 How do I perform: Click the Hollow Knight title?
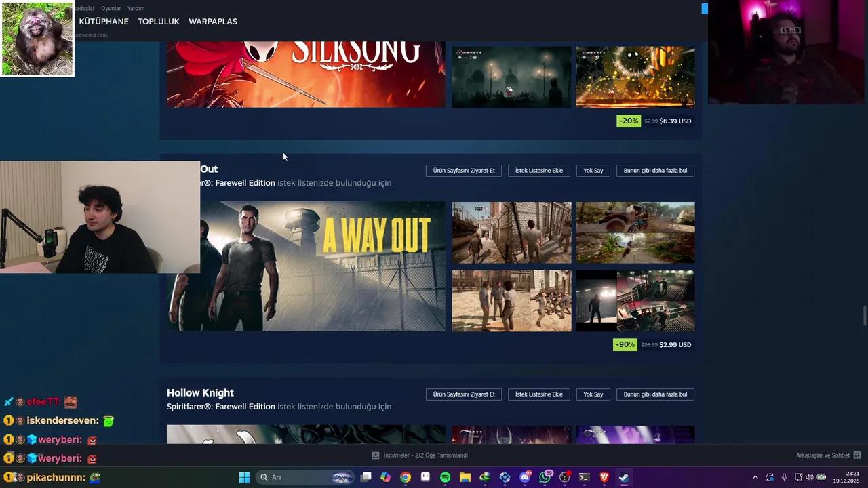point(200,392)
